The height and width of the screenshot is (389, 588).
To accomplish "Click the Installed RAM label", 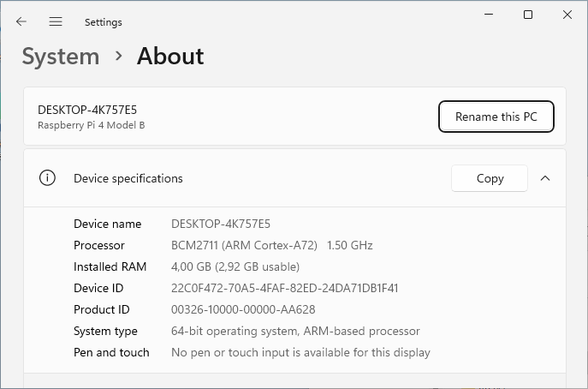I will [110, 266].
